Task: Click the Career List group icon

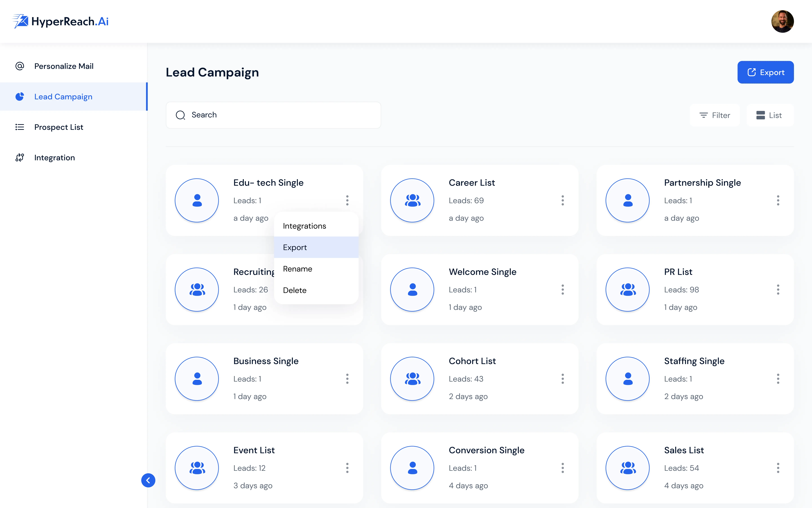Action: click(412, 200)
